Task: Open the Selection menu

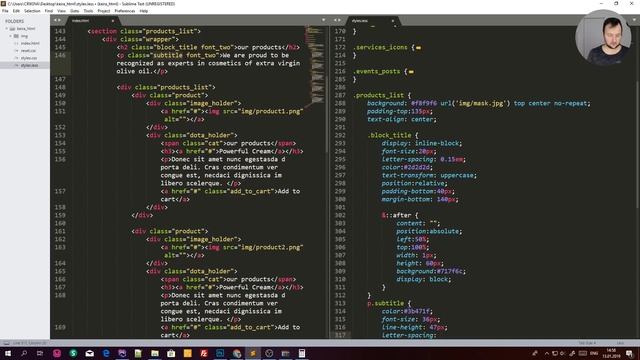Action: pyautogui.click(x=32, y=11)
